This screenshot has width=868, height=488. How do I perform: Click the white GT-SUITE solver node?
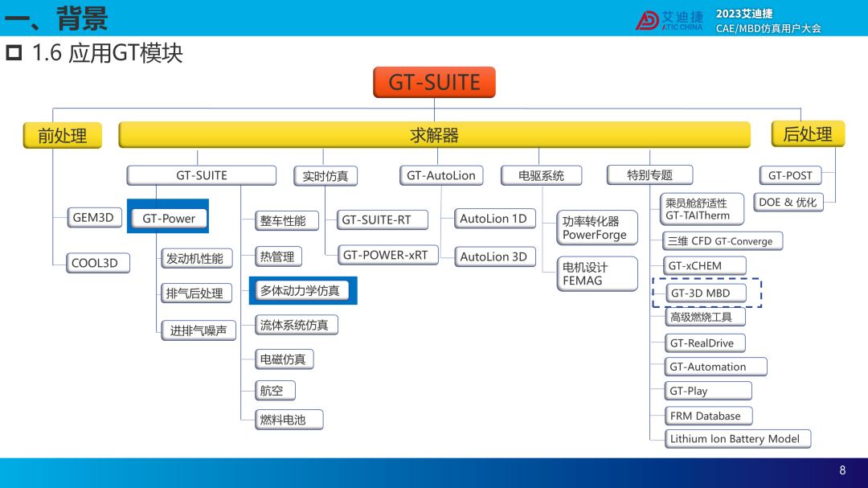(202, 175)
